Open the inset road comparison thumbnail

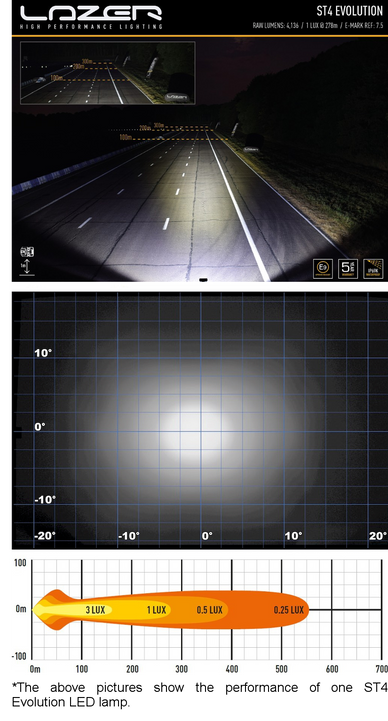coord(108,73)
